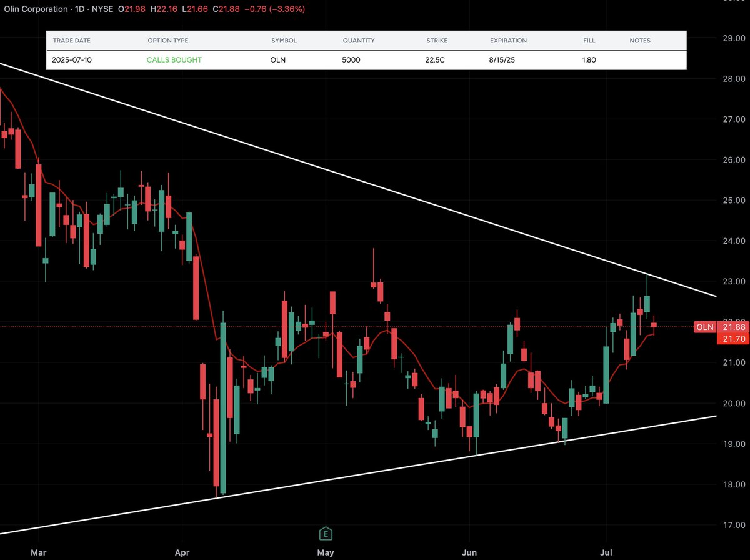Click the Apr label on time axis

click(182, 552)
